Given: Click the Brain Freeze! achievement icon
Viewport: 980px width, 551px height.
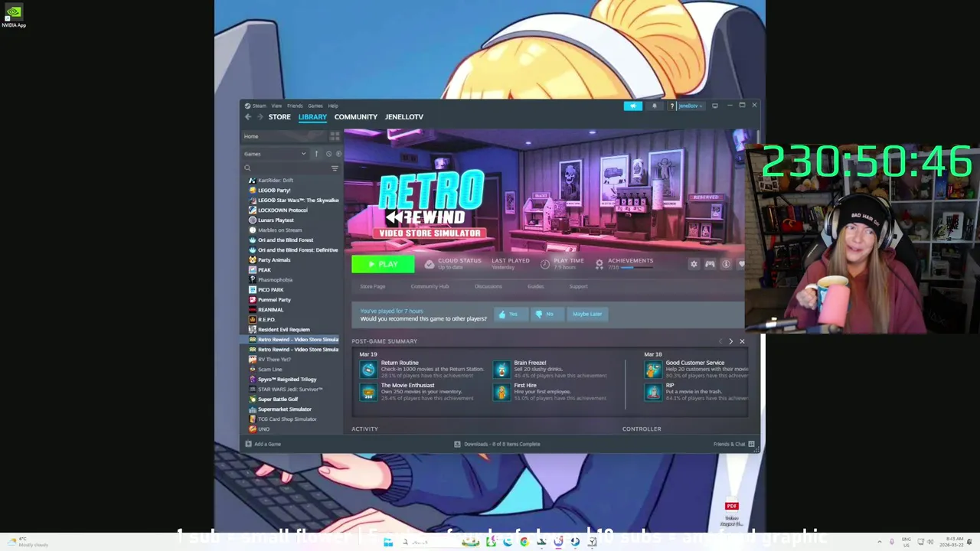Looking at the screenshot, I should (501, 370).
